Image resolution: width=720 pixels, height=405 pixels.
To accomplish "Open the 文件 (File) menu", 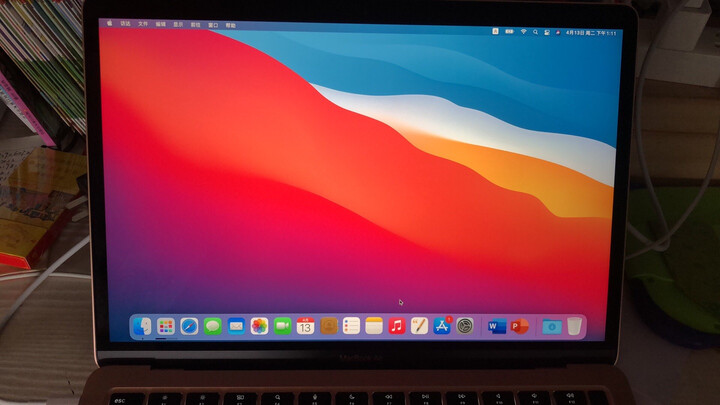I will [143, 24].
